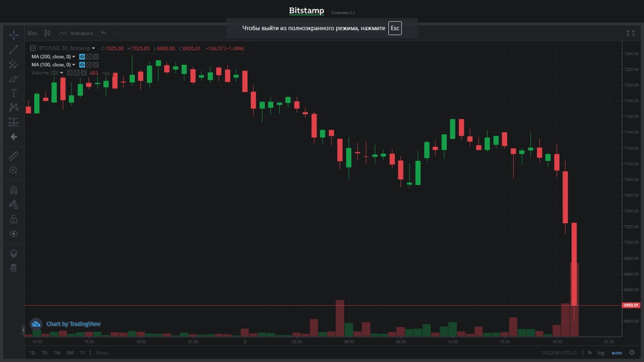Screen dimensions: 644x362
Task: Enable magnet mode
Action: coord(14,190)
